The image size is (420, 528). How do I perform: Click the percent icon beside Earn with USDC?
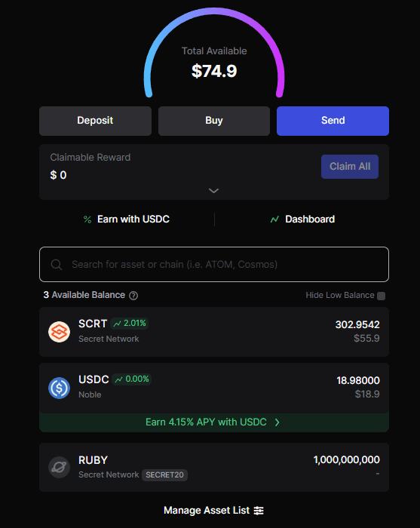pos(87,219)
